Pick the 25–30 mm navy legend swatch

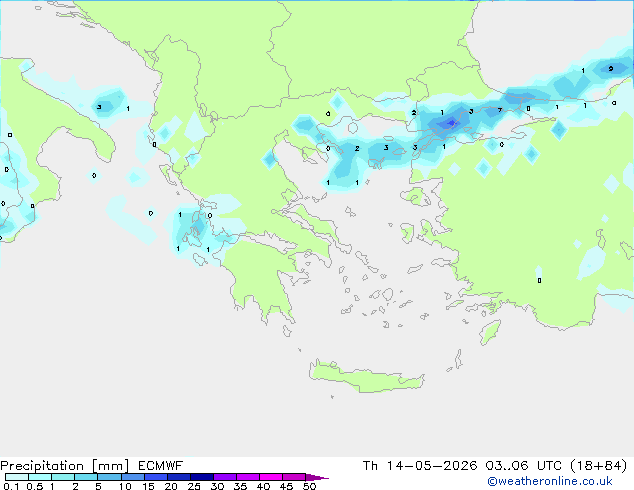[x=202, y=477]
